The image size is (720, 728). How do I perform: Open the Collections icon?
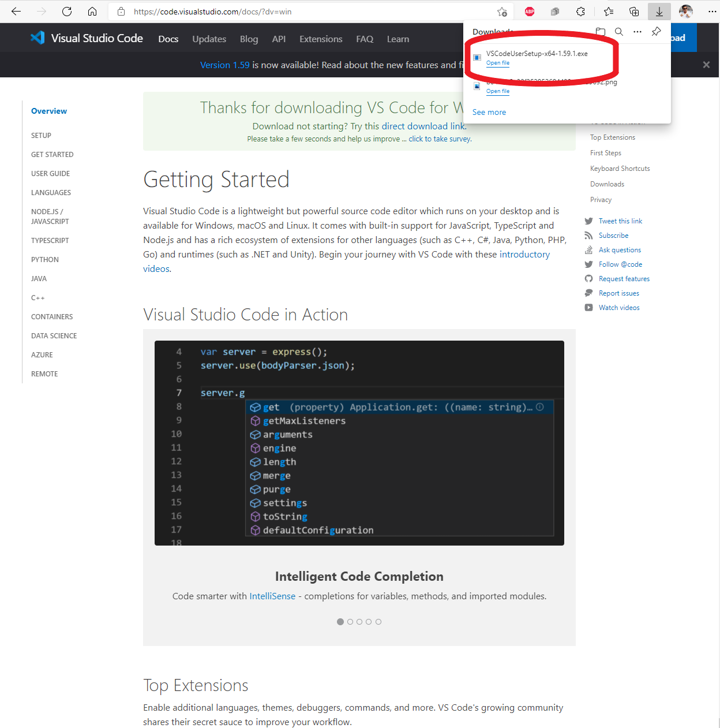[634, 12]
